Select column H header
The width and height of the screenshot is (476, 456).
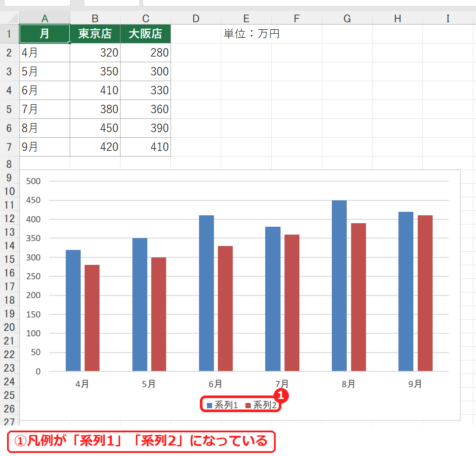coord(398,18)
